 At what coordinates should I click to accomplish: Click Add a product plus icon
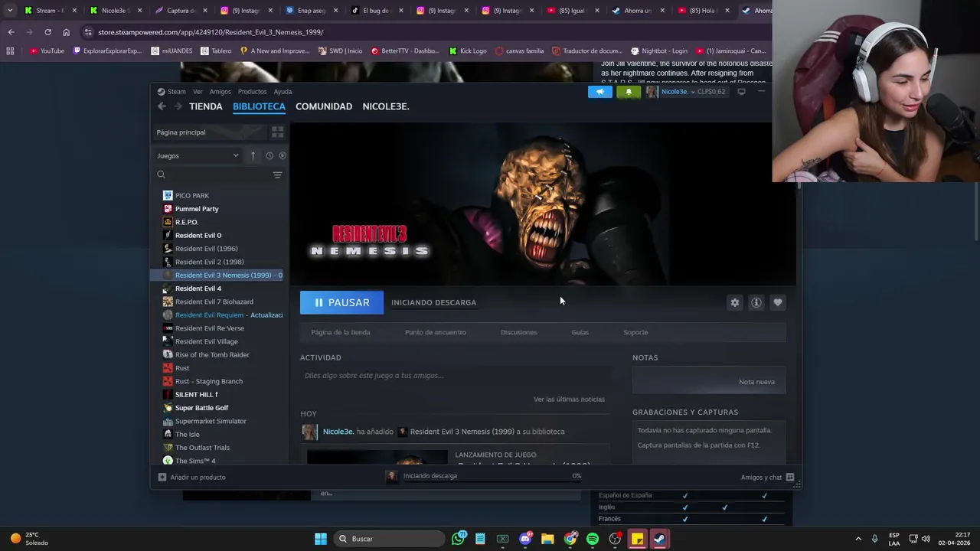(x=162, y=478)
